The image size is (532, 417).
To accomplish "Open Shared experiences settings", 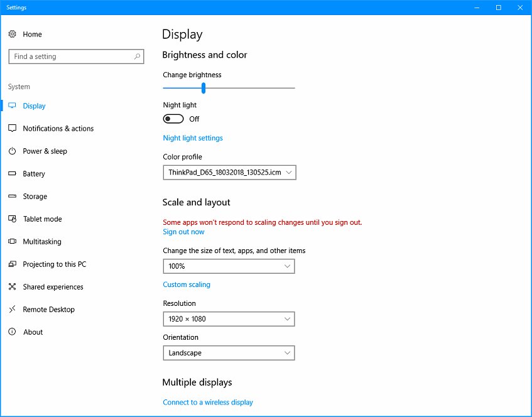I will pos(53,287).
